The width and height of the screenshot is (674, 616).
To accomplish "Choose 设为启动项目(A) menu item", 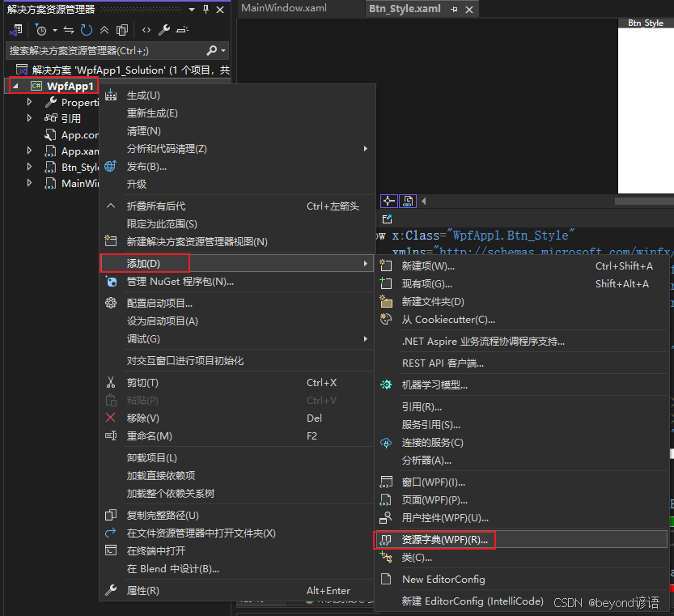I will pos(236,321).
